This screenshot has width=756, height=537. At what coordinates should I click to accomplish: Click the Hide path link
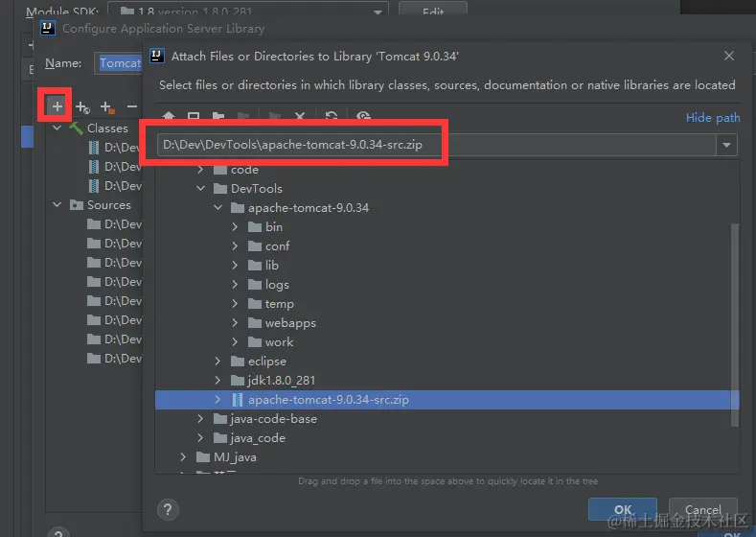point(713,118)
